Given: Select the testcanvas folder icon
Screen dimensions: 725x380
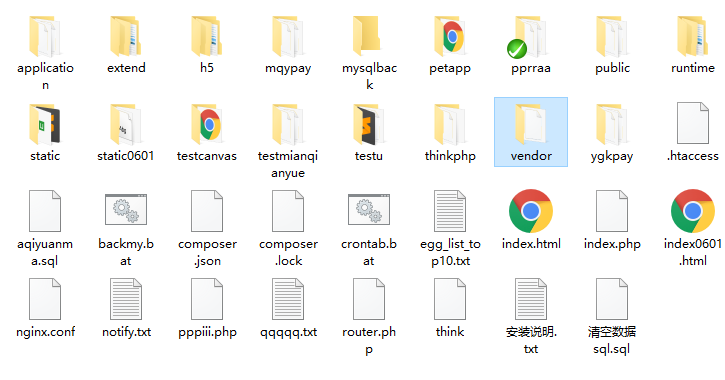Looking at the screenshot, I should pos(207,125).
